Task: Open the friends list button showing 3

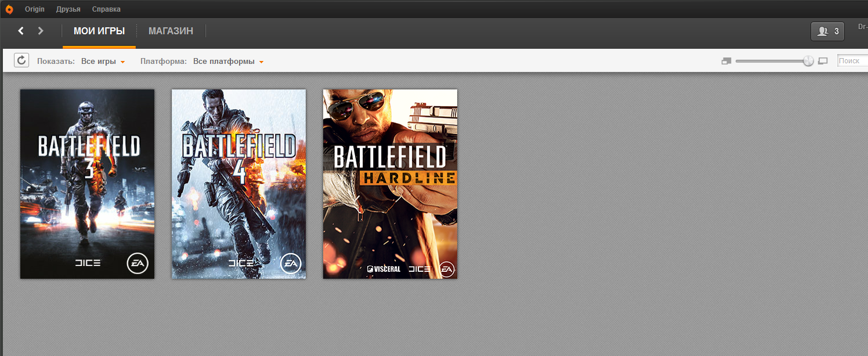Action: coord(827,31)
